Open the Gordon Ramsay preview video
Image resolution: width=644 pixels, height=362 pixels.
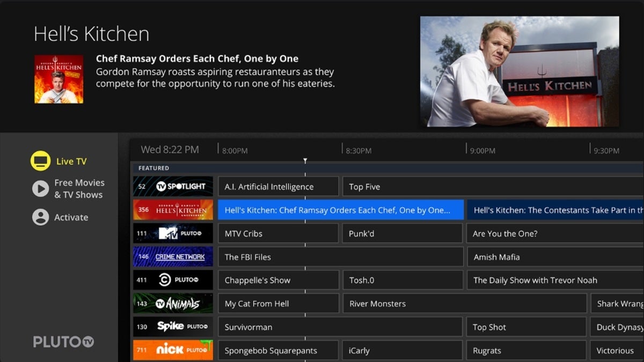(x=519, y=71)
